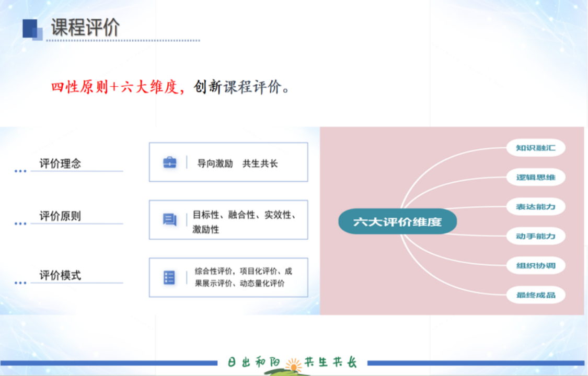Choose the 逻辑思维 node
This screenshot has height=376, width=588.
click(536, 177)
